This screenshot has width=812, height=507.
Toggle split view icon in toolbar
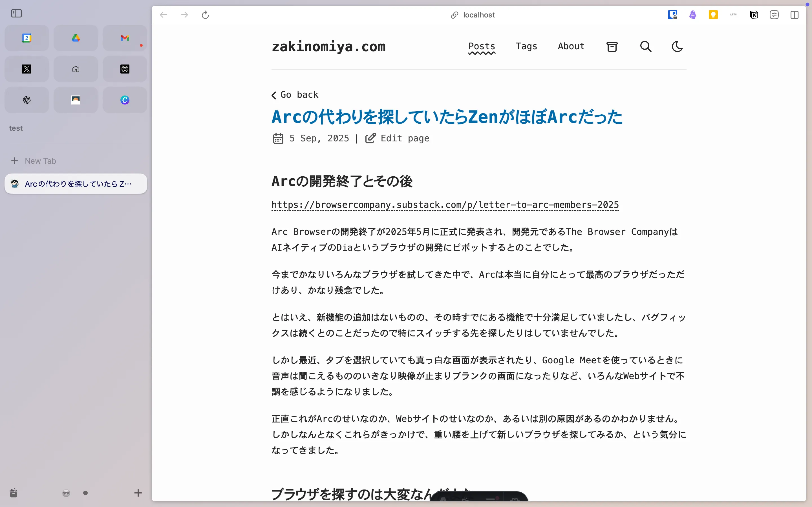[x=794, y=15]
